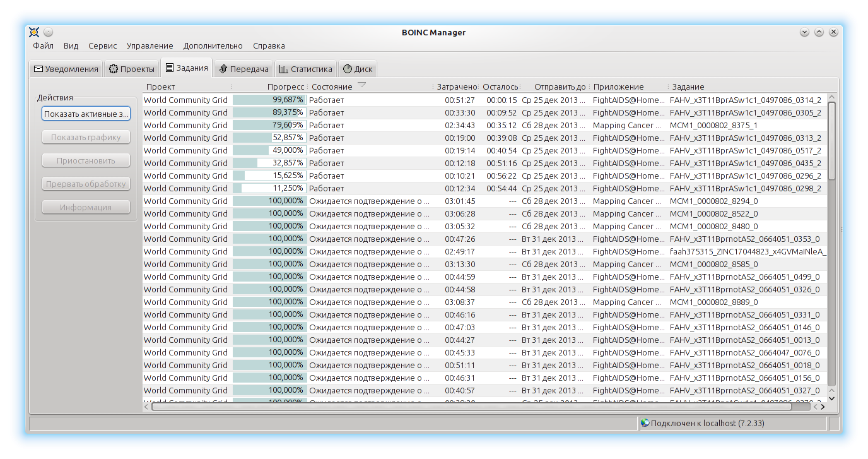Open the Сервис menu

click(x=102, y=45)
